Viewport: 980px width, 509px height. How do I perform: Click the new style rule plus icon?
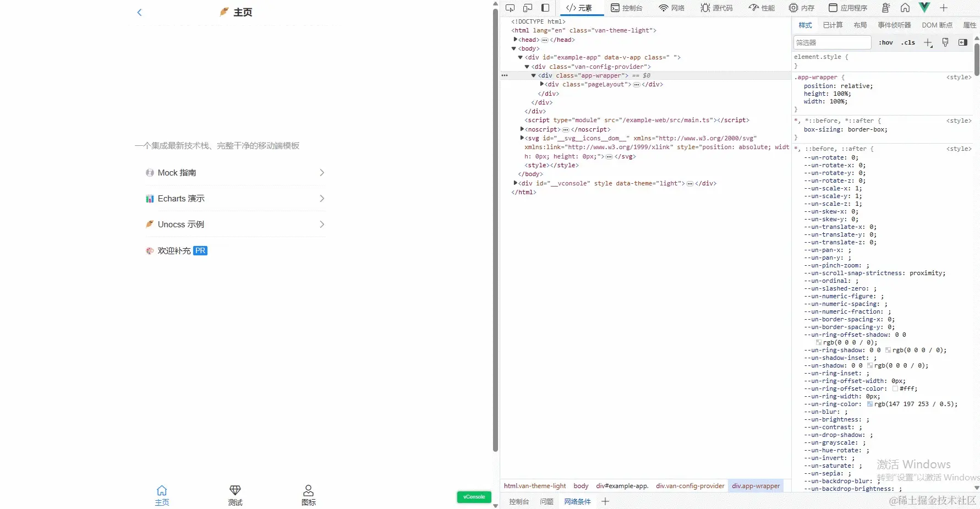[928, 42]
